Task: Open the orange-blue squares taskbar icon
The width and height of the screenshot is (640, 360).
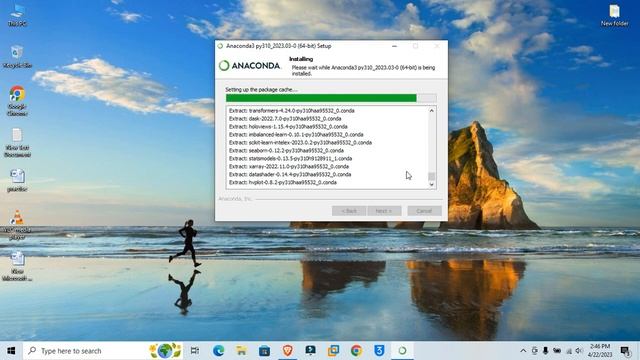Action: click(333, 351)
